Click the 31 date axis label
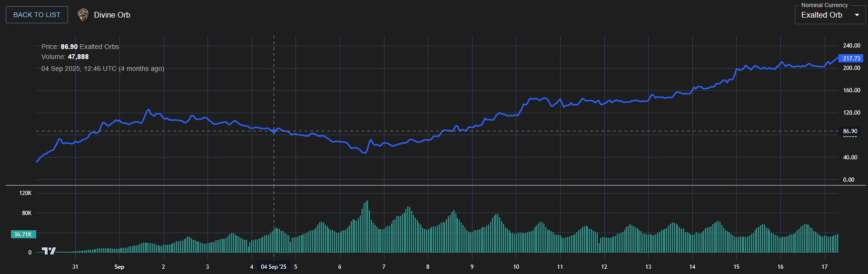The image size is (868, 274). pos(75,267)
